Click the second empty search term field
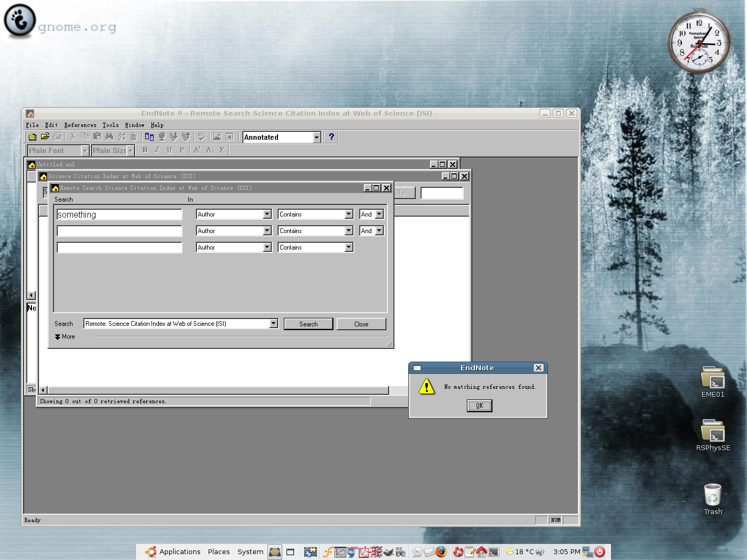 click(x=120, y=231)
